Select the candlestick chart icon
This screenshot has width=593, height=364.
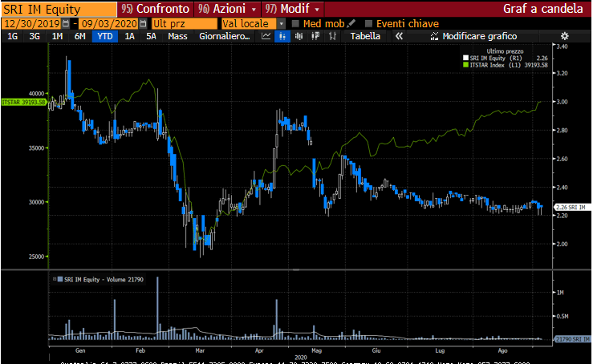pyautogui.click(x=282, y=36)
